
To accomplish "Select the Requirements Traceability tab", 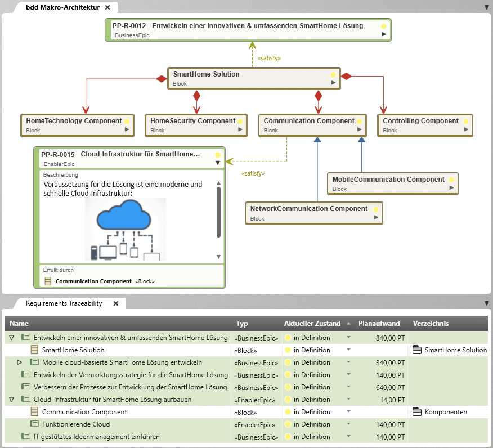I will tap(64, 303).
